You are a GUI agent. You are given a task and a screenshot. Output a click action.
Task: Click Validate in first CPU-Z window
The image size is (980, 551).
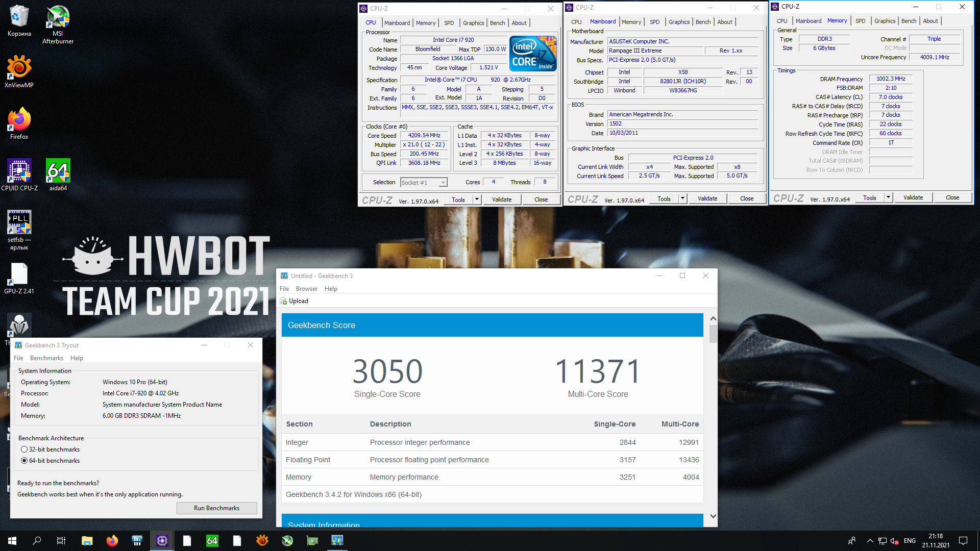tap(502, 199)
